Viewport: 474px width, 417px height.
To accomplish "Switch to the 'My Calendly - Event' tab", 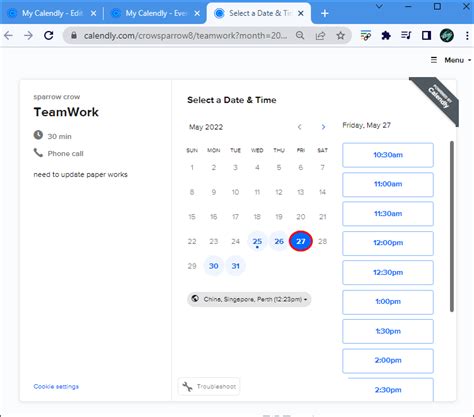I will pyautogui.click(x=156, y=13).
